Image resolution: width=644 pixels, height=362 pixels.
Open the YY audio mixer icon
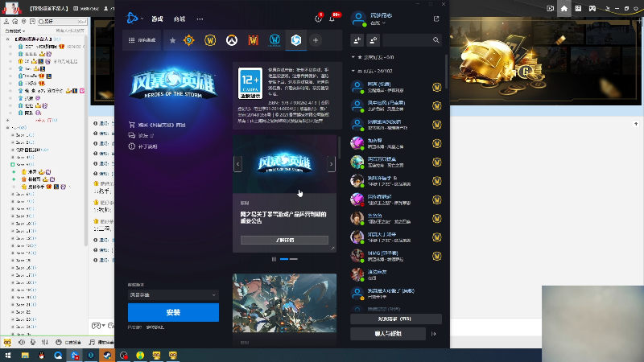coord(45,342)
